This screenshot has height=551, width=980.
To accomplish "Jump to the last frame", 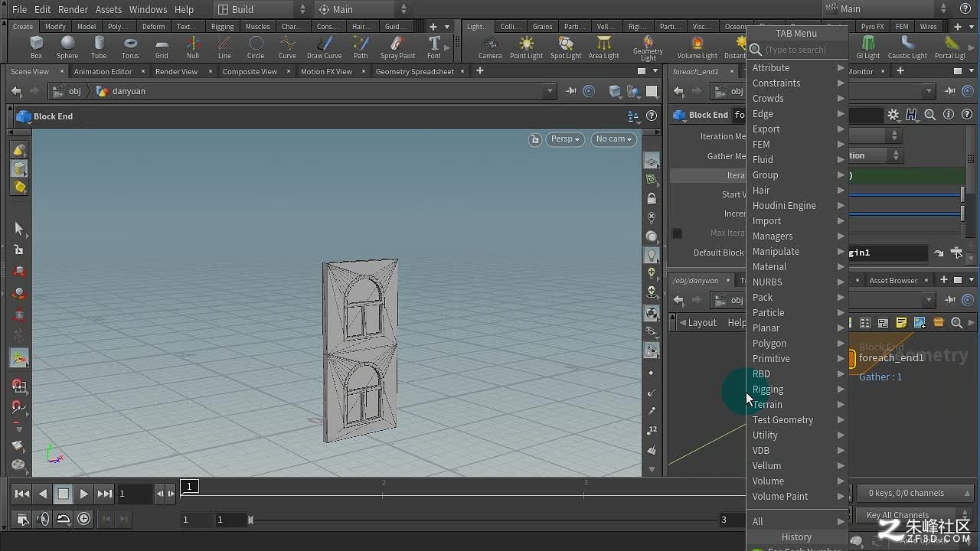I will [105, 494].
